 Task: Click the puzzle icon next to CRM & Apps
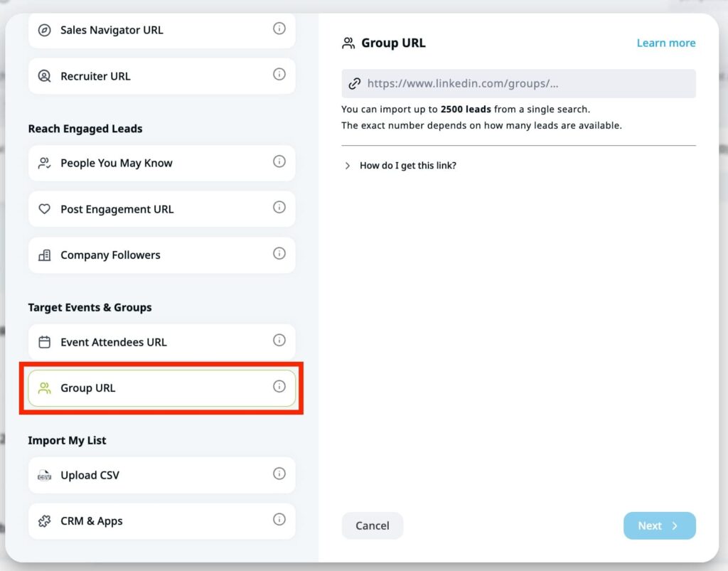(x=44, y=521)
